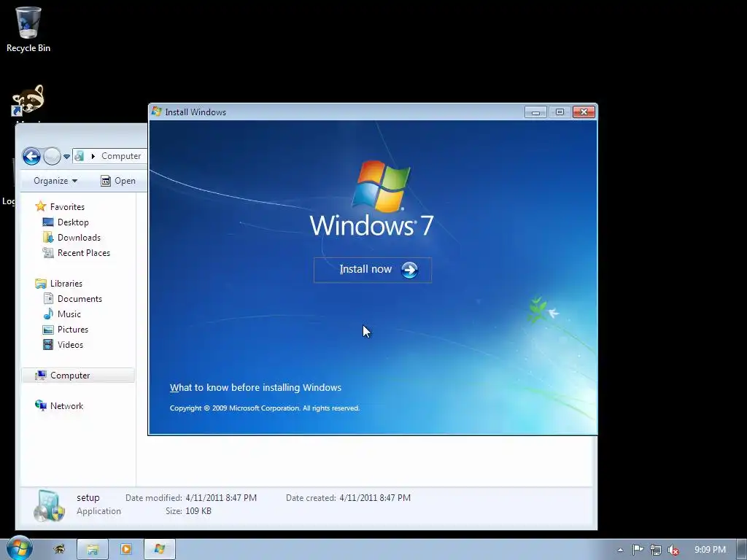
Task: Select Desktop under Favorites
Action: 73,222
